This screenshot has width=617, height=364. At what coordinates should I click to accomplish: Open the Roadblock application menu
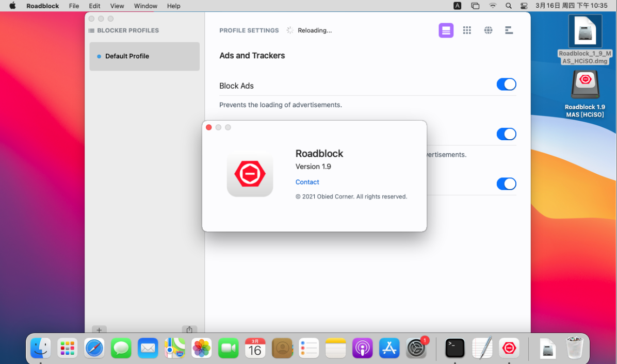click(42, 6)
